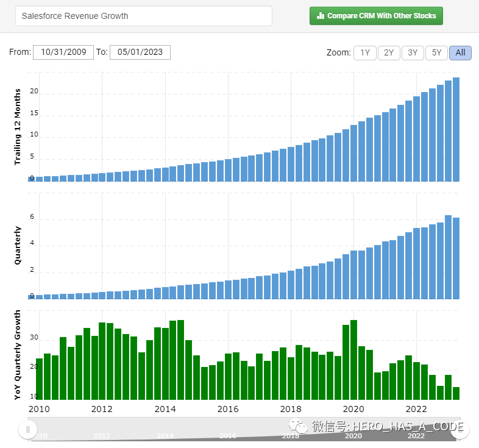479x448 pixels.
Task: Click the 6 tick on Quarterly chart
Action: (32, 216)
